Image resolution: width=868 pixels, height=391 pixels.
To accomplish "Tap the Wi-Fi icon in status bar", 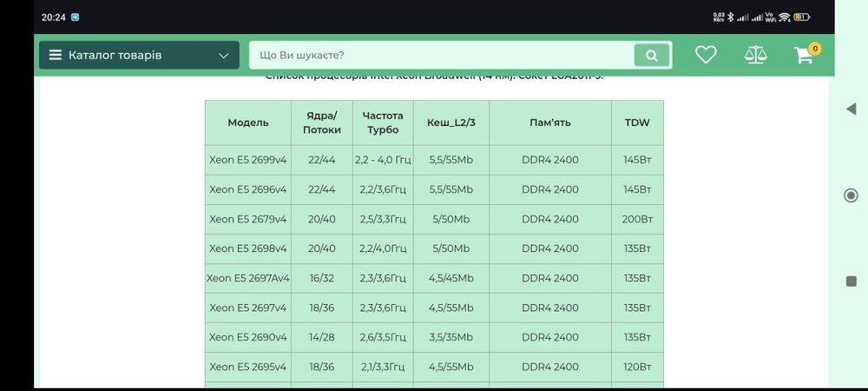I will coord(785,17).
